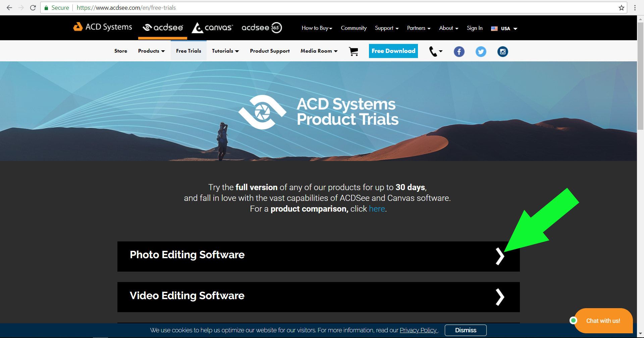This screenshot has height=338, width=644.
Task: Click the ACDSee lens logo in banner
Action: (262, 112)
